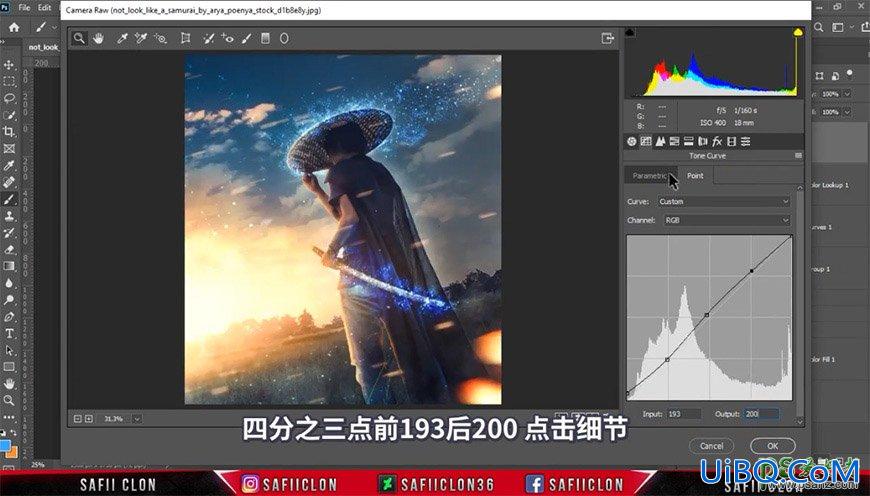Select Photoshop Zoom tool in left toolbar
Image resolution: width=870 pixels, height=496 pixels.
(9, 400)
